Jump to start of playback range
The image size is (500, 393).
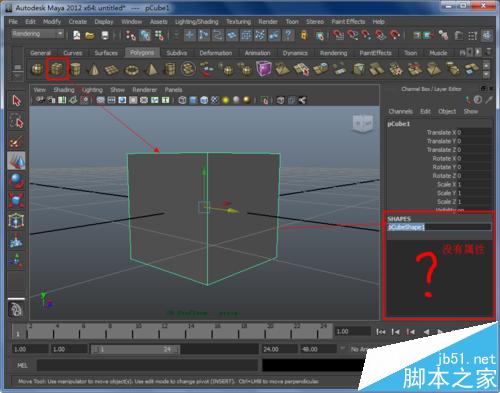coord(381,332)
